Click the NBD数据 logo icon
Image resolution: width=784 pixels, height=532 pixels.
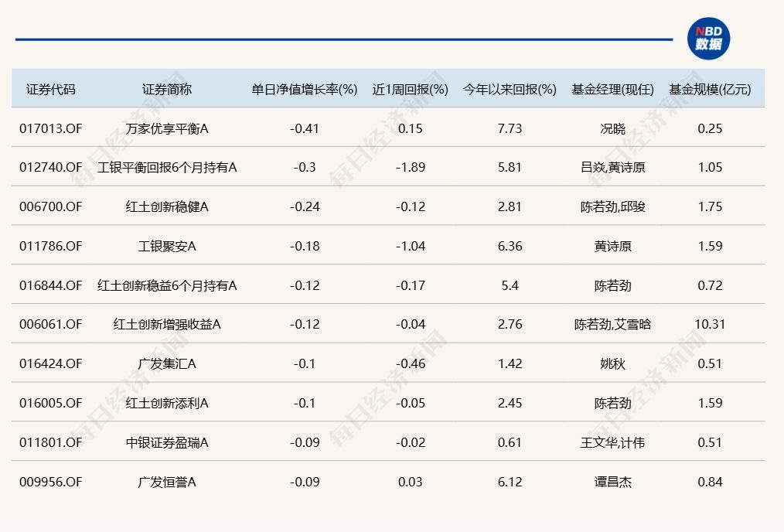[708, 39]
